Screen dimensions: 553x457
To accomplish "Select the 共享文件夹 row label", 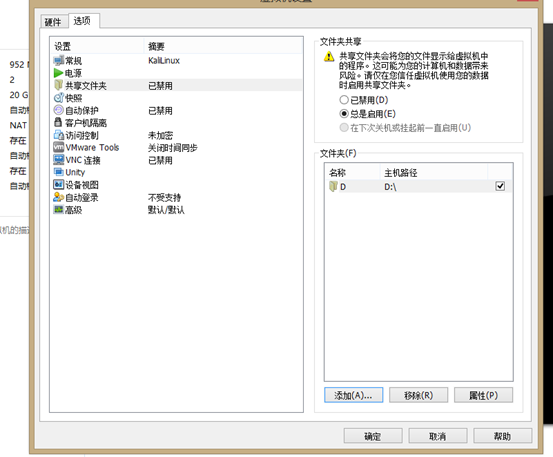I will coord(86,86).
